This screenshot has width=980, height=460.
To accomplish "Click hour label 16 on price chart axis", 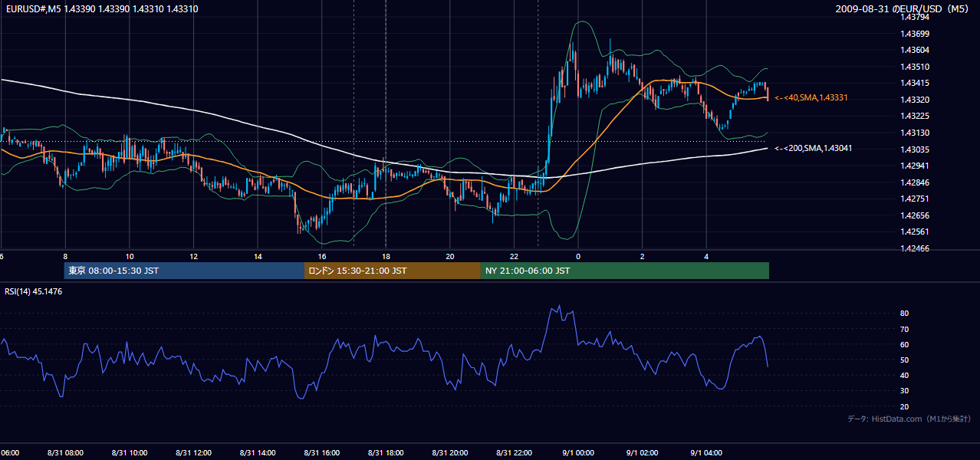I will (322, 257).
